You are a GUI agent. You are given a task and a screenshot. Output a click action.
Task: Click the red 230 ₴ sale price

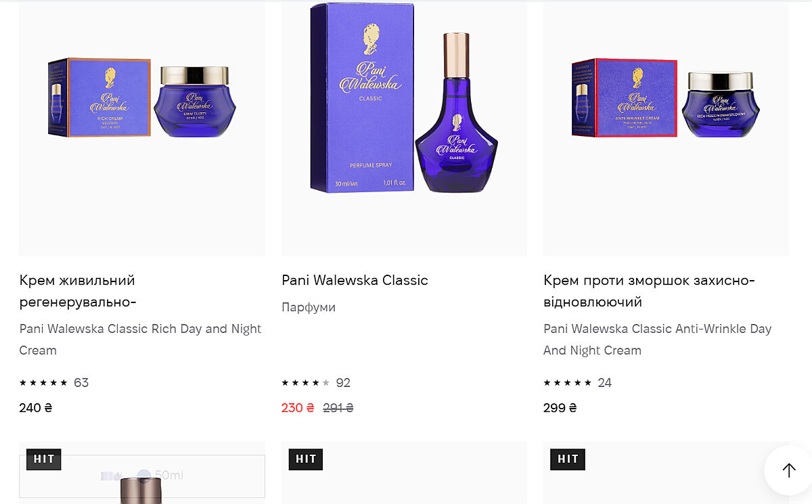point(298,408)
